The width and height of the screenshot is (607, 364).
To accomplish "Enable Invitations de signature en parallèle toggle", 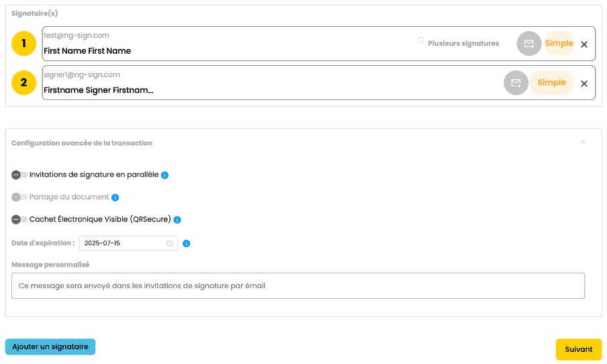I will pyautogui.click(x=19, y=175).
